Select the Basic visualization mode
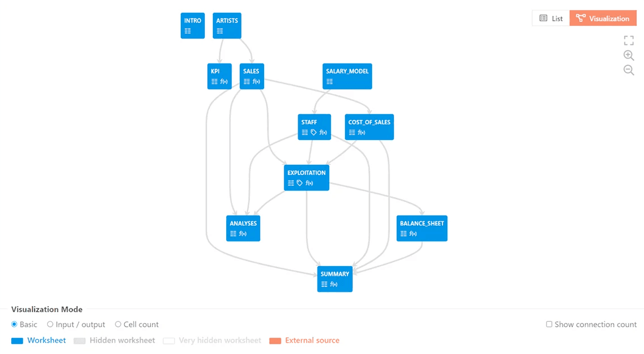 point(15,325)
